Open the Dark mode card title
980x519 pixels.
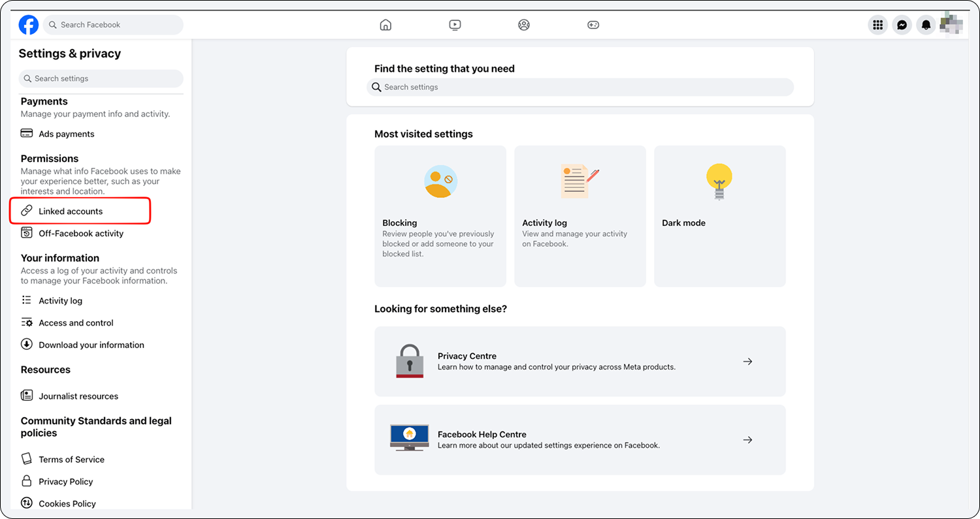coord(684,223)
